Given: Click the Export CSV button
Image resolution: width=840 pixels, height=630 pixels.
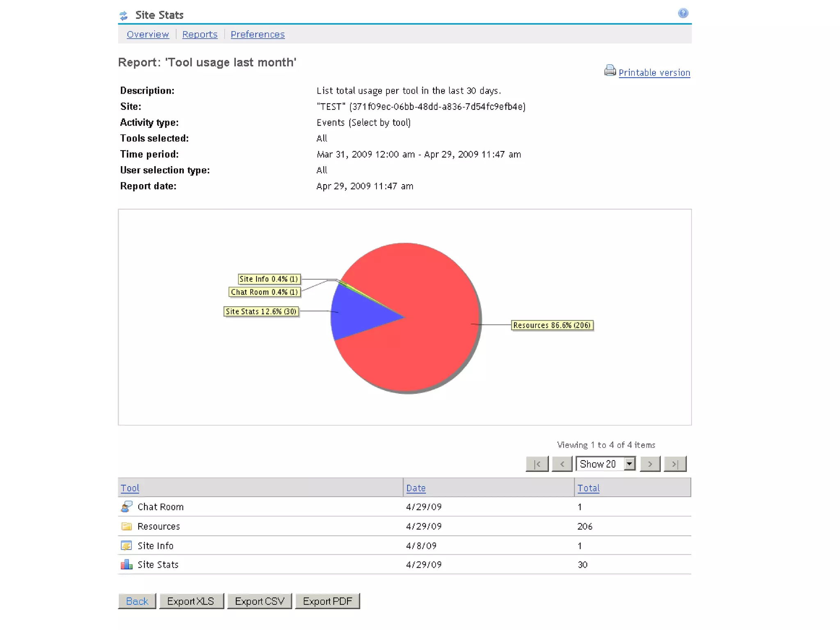Looking at the screenshot, I should 259,601.
